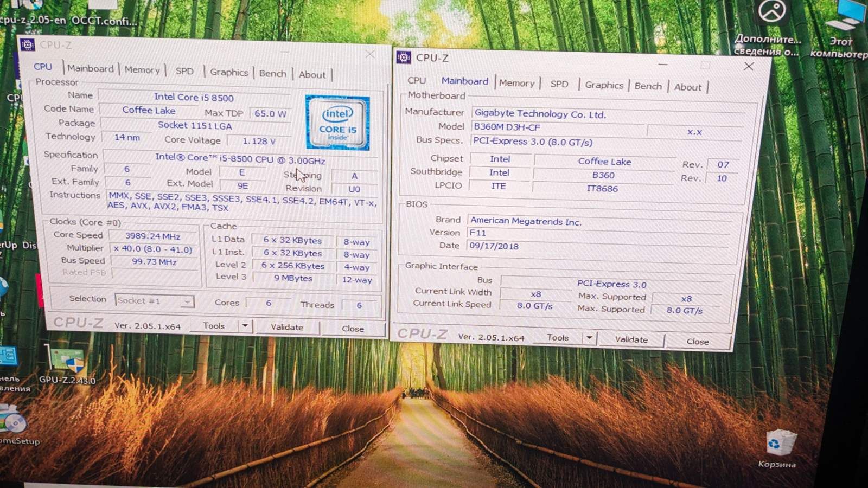
Task: Click the Socket 1151 LGA package value
Action: 195,125
